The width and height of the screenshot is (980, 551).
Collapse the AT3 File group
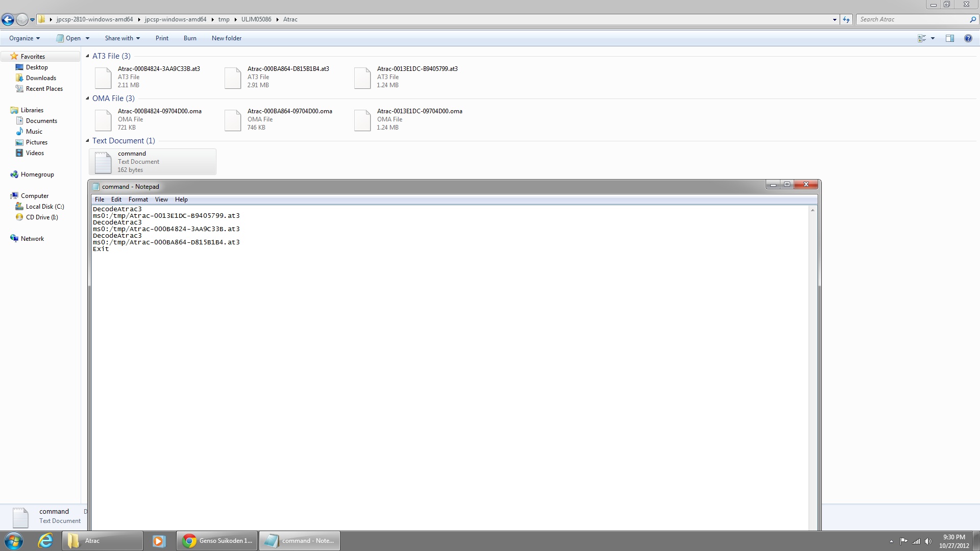click(x=87, y=56)
